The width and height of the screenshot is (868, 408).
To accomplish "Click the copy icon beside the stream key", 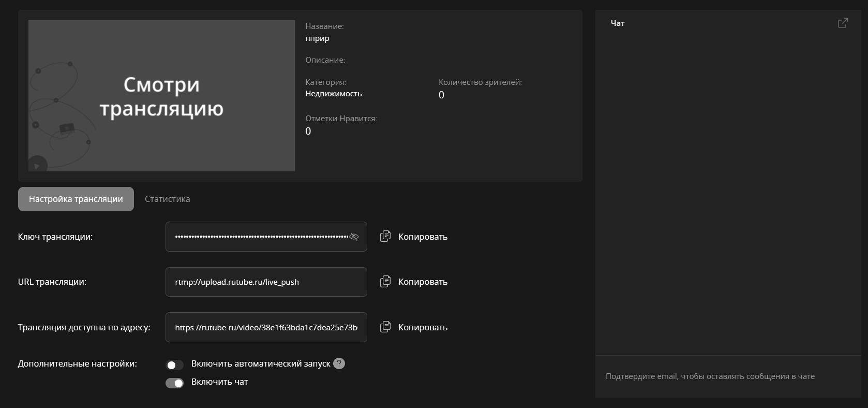I will [x=385, y=236].
